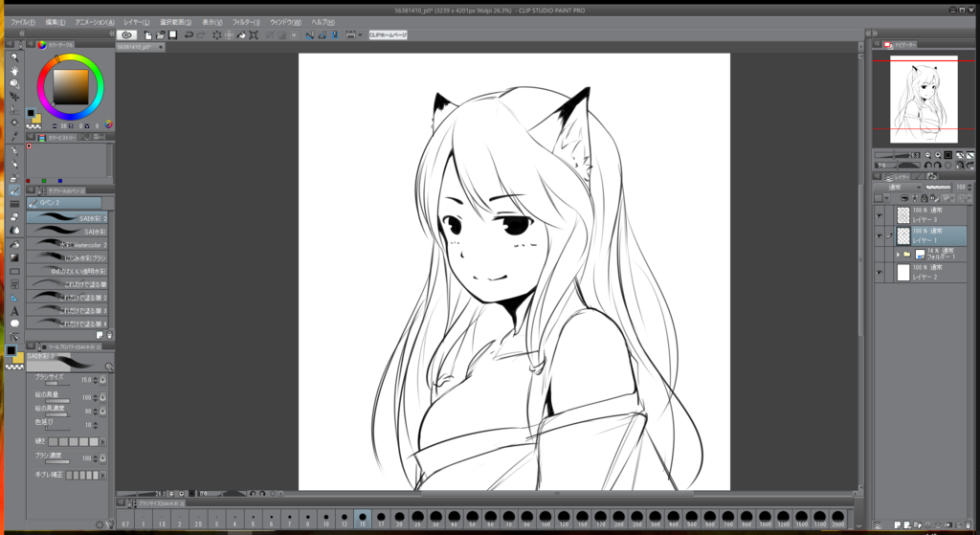Open the layer blend mode dropdown 通常
The width and height of the screenshot is (980, 535).
coord(898,187)
